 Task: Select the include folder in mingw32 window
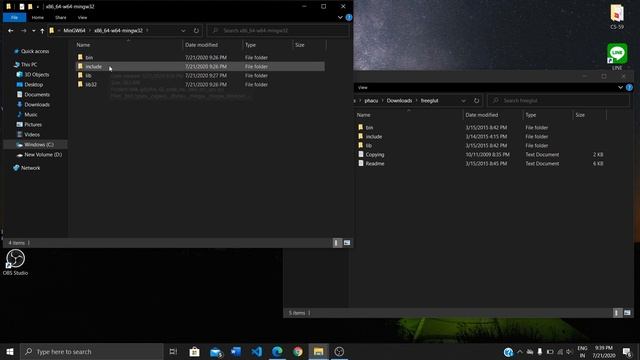[200, 67]
